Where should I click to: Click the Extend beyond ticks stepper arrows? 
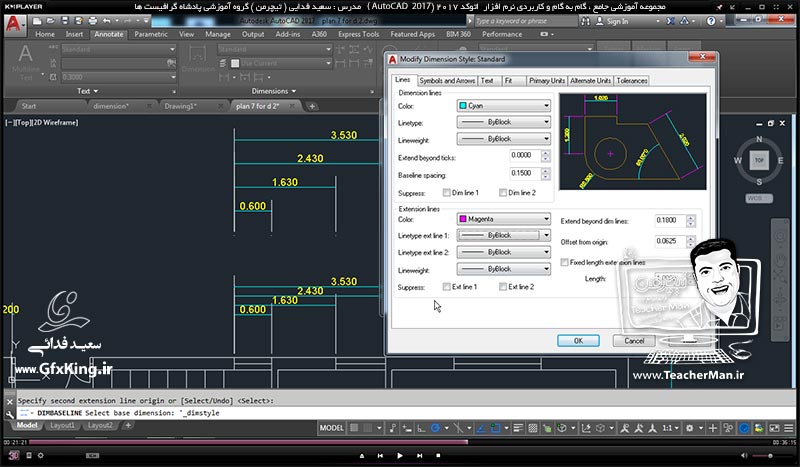coord(545,156)
